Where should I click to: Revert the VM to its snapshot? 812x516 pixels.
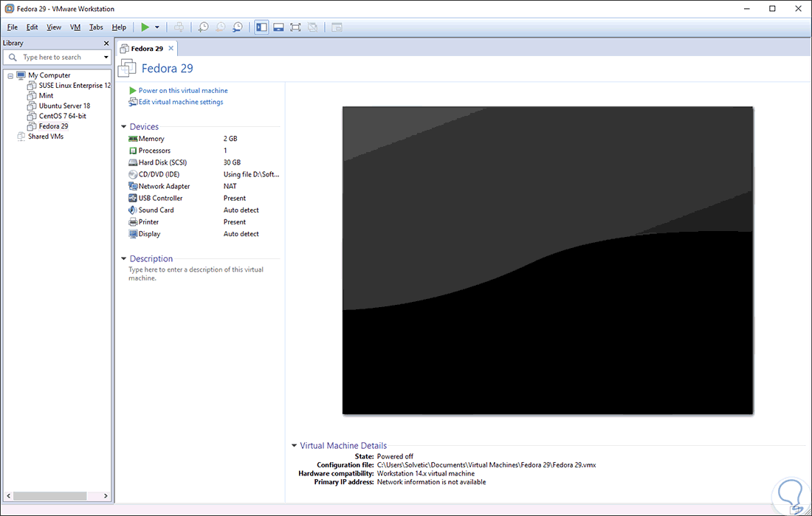click(220, 27)
